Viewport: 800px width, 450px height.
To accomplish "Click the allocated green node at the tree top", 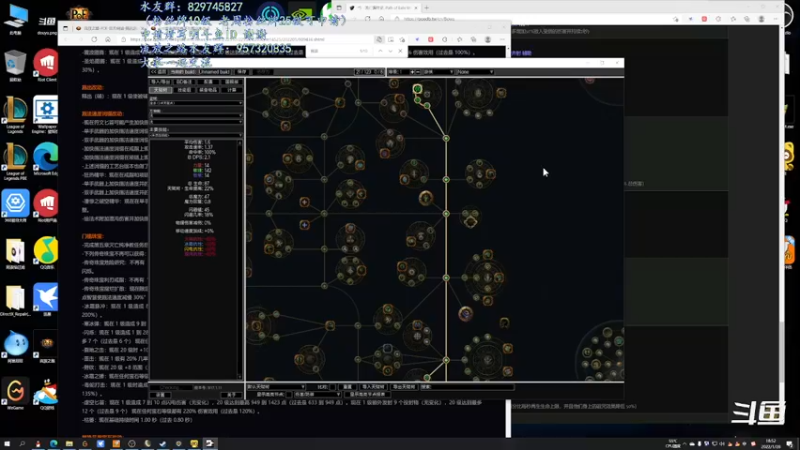I will (x=417, y=89).
